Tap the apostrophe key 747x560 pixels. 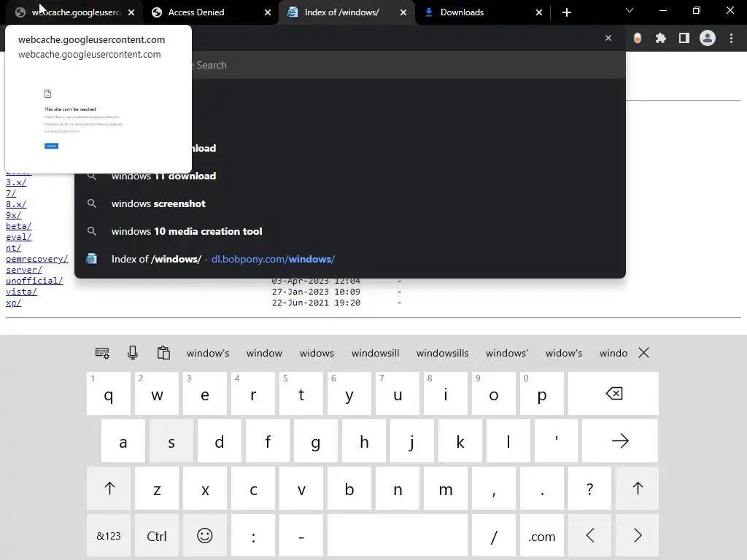[556, 441]
